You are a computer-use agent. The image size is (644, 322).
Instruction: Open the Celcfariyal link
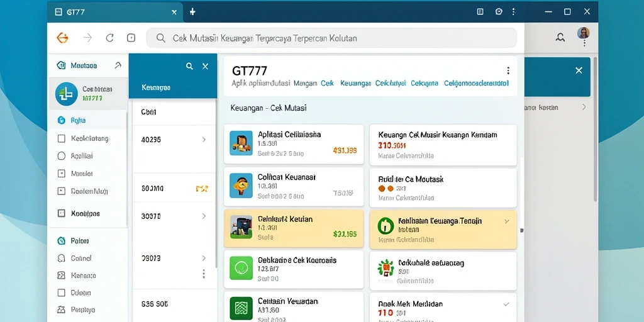coord(391,83)
